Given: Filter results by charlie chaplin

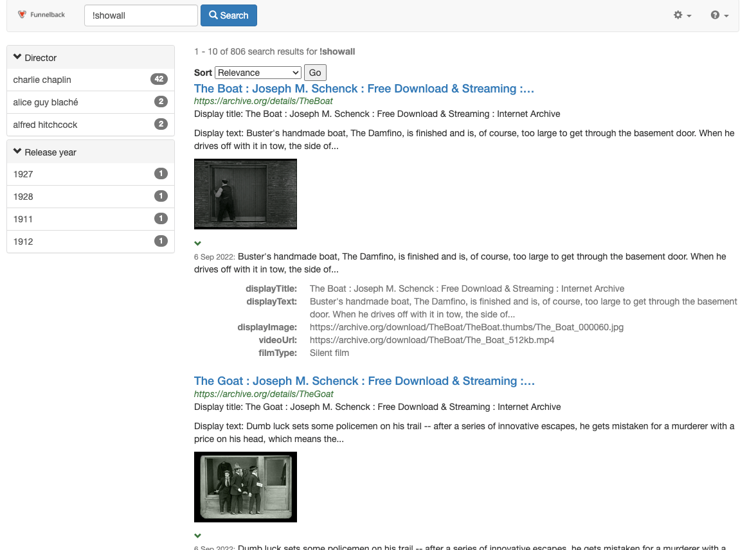Looking at the screenshot, I should [x=42, y=80].
